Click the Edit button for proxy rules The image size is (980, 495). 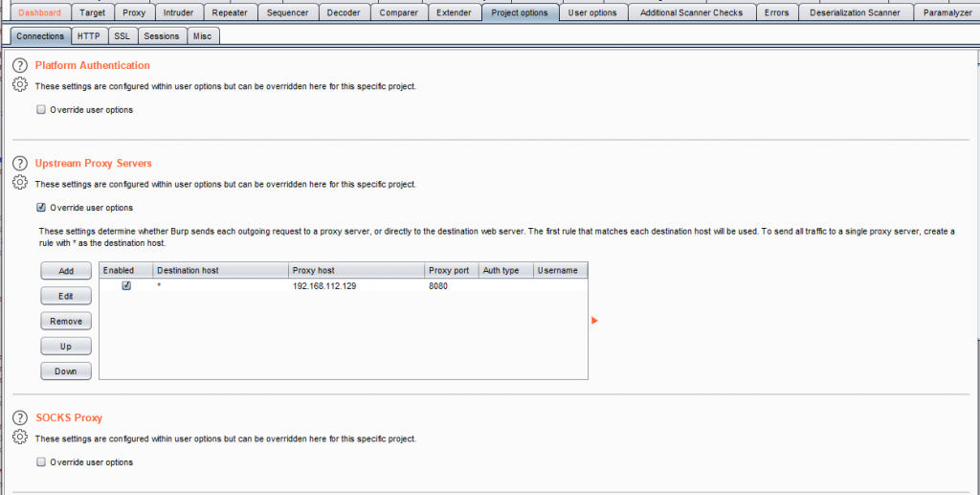(x=66, y=297)
